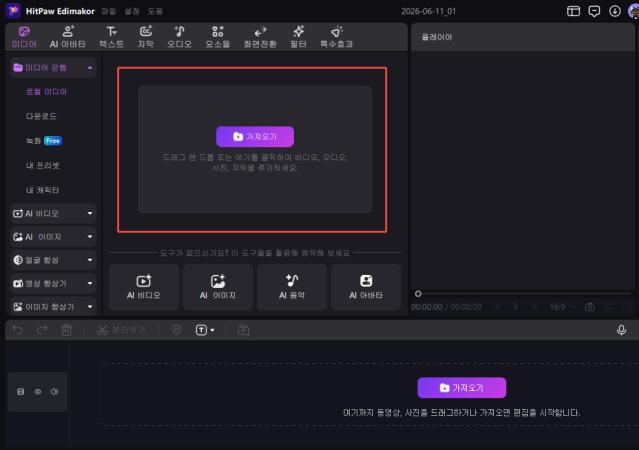Click the scissors 분리하기 split tool
This screenshot has width=639, height=450.
point(121,330)
